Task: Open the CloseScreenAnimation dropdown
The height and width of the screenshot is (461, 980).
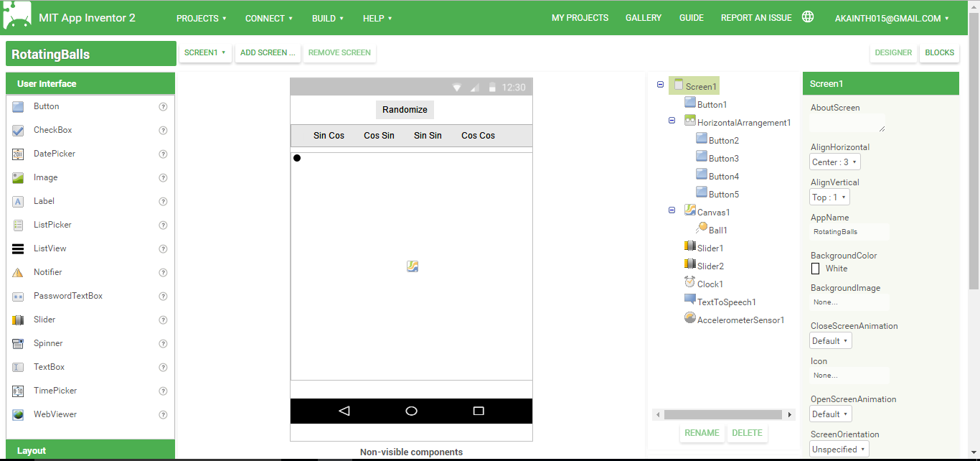Action: click(x=831, y=341)
